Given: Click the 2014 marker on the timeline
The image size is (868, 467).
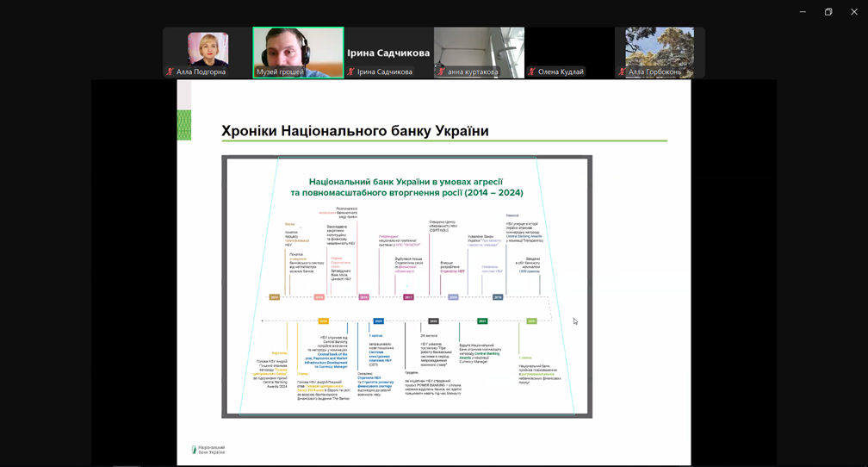Looking at the screenshot, I should [x=275, y=297].
